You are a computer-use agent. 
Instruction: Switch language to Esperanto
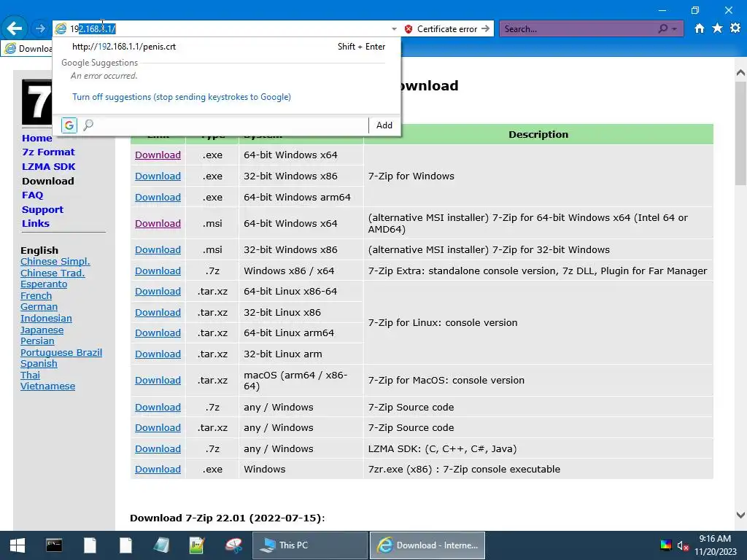(44, 284)
